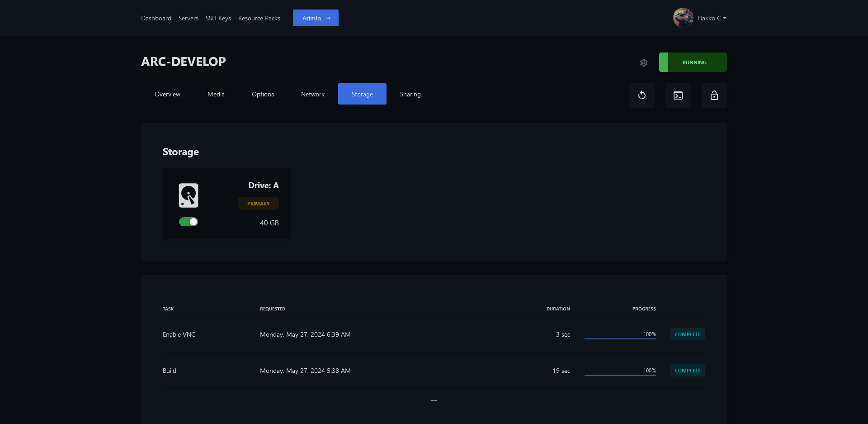Click the Drive A hard disk icon
This screenshot has height=424, width=868.
[x=189, y=195]
